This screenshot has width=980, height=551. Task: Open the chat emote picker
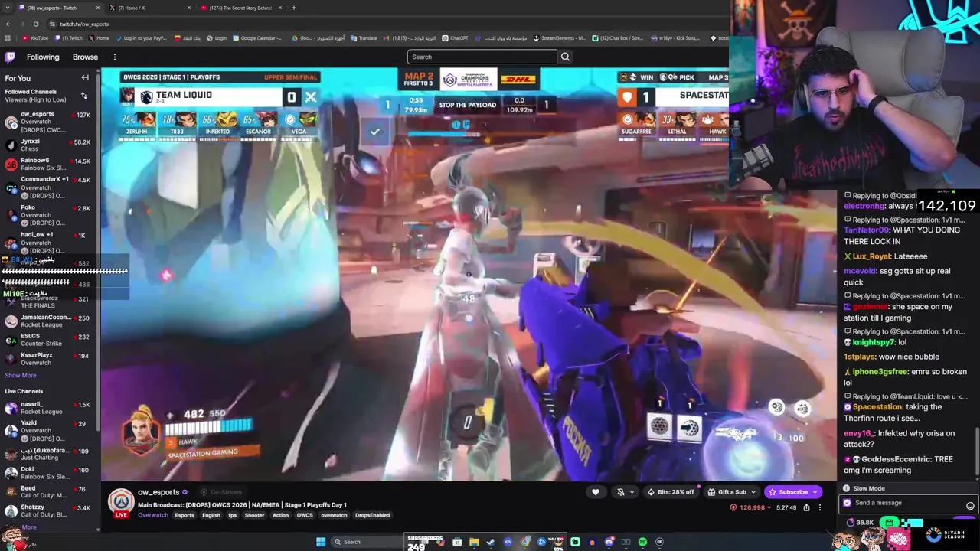click(970, 506)
